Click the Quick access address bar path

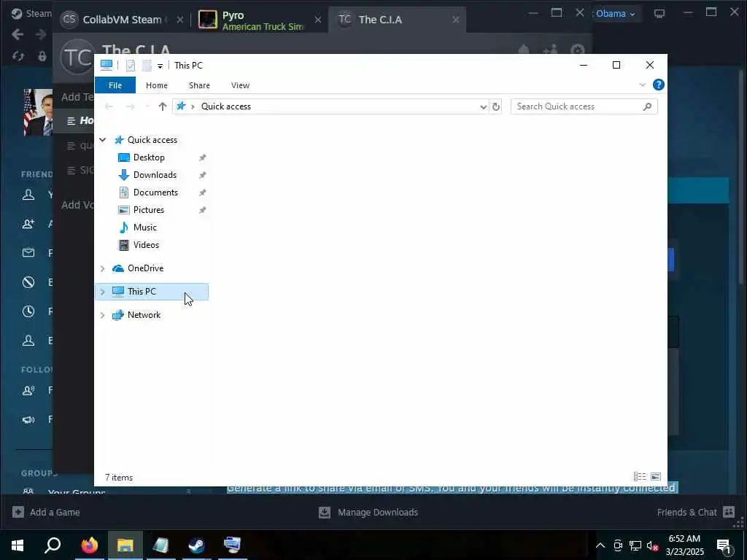click(x=226, y=106)
